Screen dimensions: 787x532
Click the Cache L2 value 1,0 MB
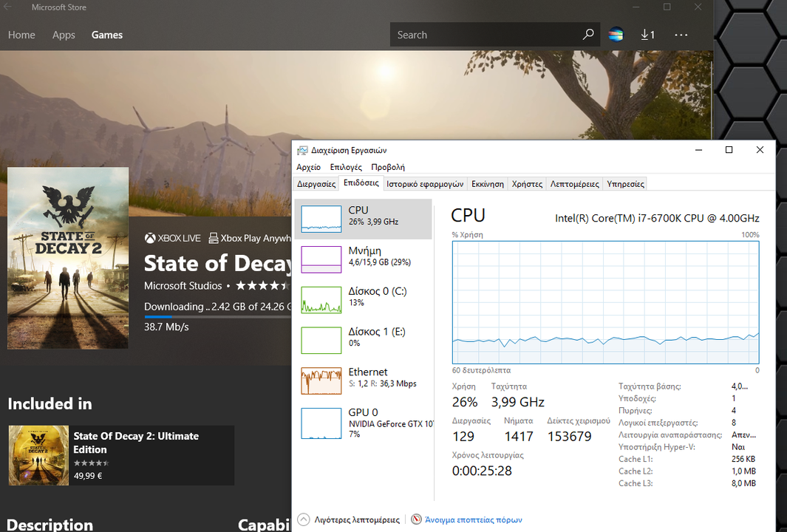743,471
